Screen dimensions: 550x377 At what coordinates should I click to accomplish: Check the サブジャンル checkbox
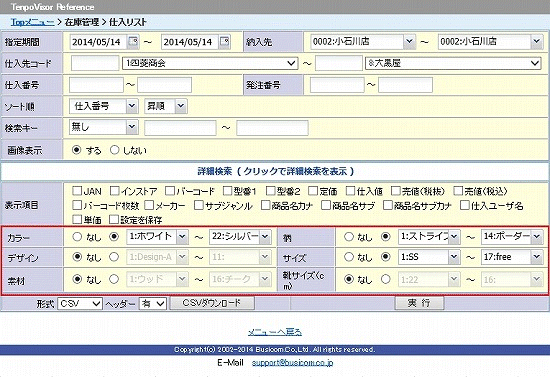coord(199,205)
